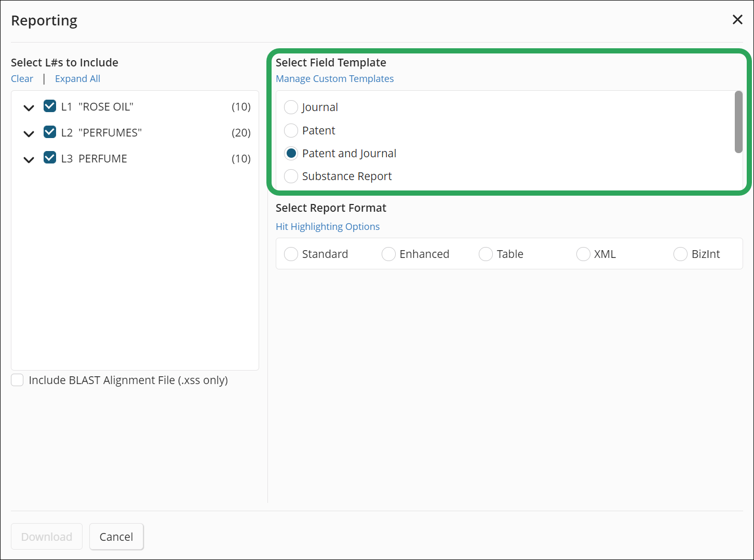Click the L2 "PERFUMES" label

point(101,132)
